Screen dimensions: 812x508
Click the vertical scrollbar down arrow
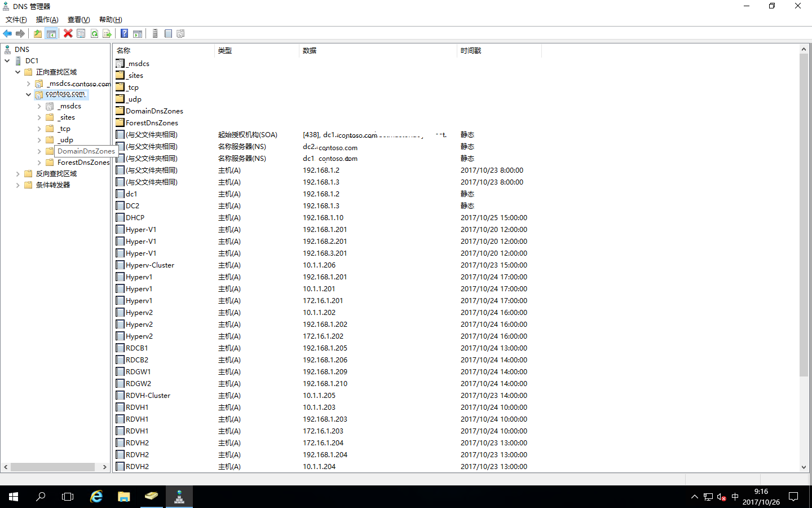click(804, 467)
